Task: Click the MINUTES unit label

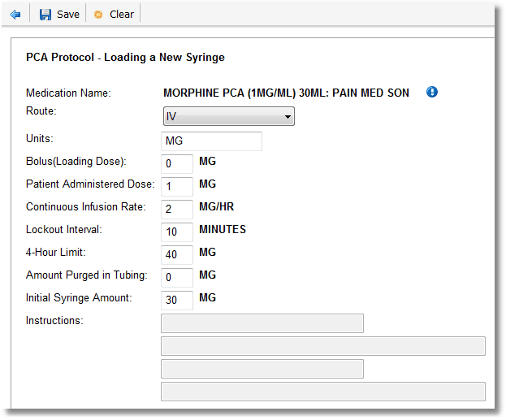Action: [223, 229]
